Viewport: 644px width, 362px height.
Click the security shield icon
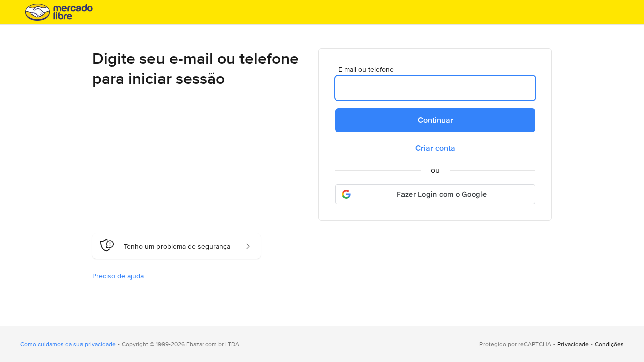click(107, 245)
